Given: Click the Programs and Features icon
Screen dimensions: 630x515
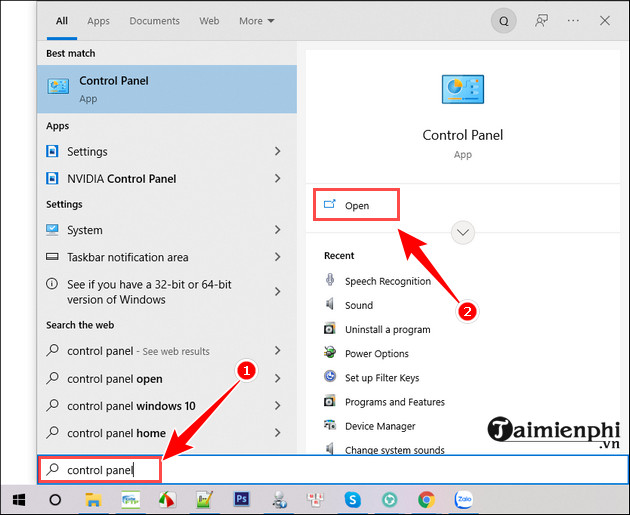Looking at the screenshot, I should (329, 401).
